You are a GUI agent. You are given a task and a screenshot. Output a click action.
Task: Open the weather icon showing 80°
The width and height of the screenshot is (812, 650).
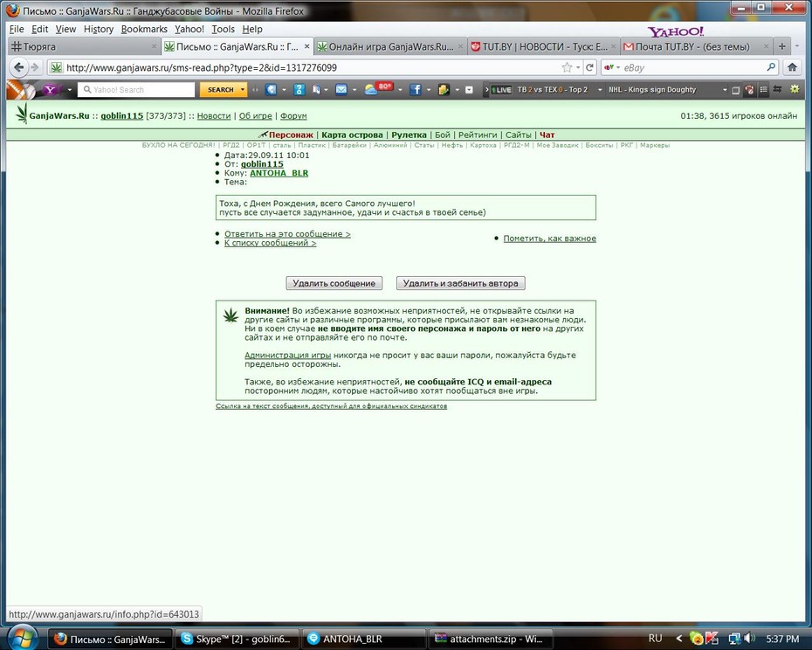pyautogui.click(x=378, y=89)
